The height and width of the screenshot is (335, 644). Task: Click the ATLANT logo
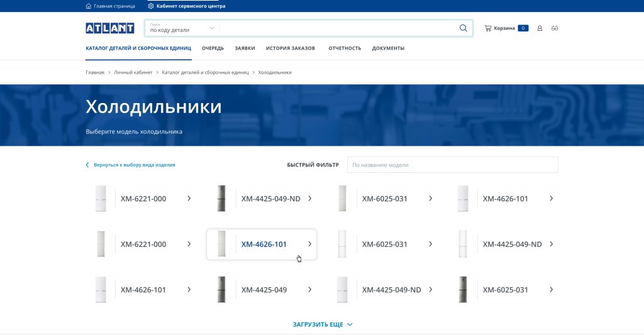coord(110,28)
